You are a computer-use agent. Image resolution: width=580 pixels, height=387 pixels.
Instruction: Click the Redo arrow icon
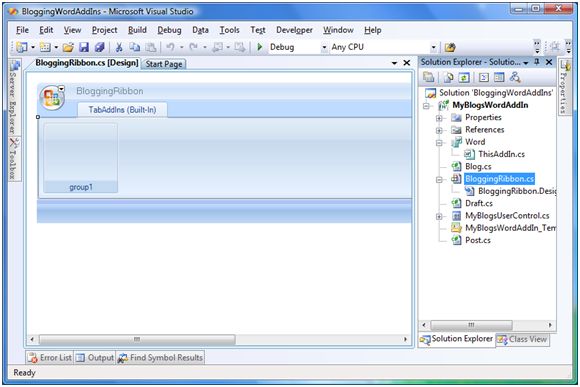coord(193,47)
